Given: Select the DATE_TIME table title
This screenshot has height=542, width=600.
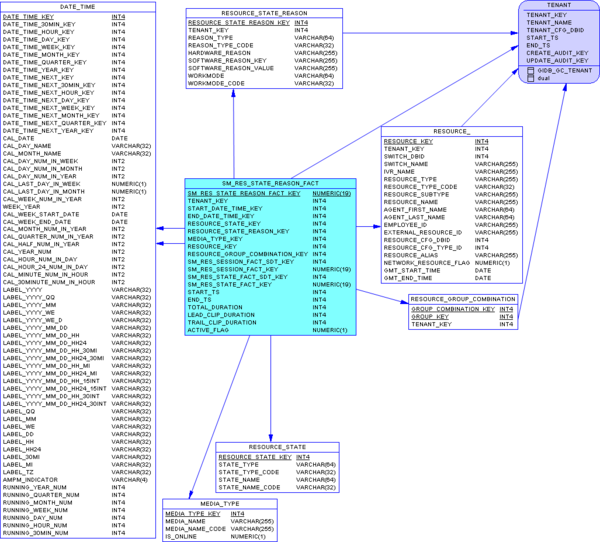Looking at the screenshot, I should (x=78, y=7).
